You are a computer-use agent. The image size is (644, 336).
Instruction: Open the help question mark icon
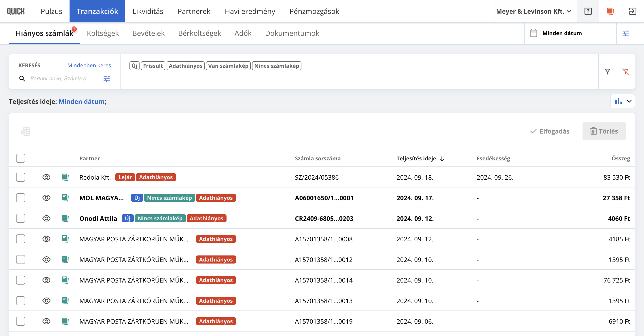588,11
